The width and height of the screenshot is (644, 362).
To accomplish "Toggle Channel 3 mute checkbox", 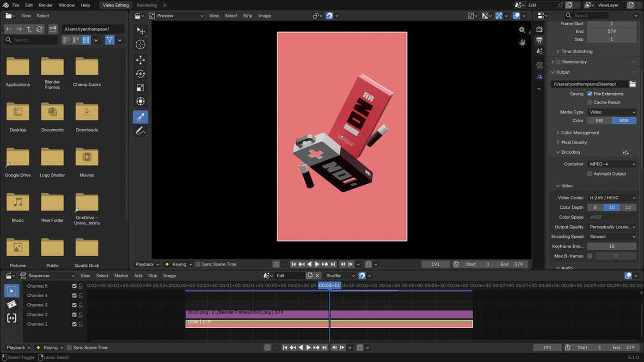I will 74,305.
